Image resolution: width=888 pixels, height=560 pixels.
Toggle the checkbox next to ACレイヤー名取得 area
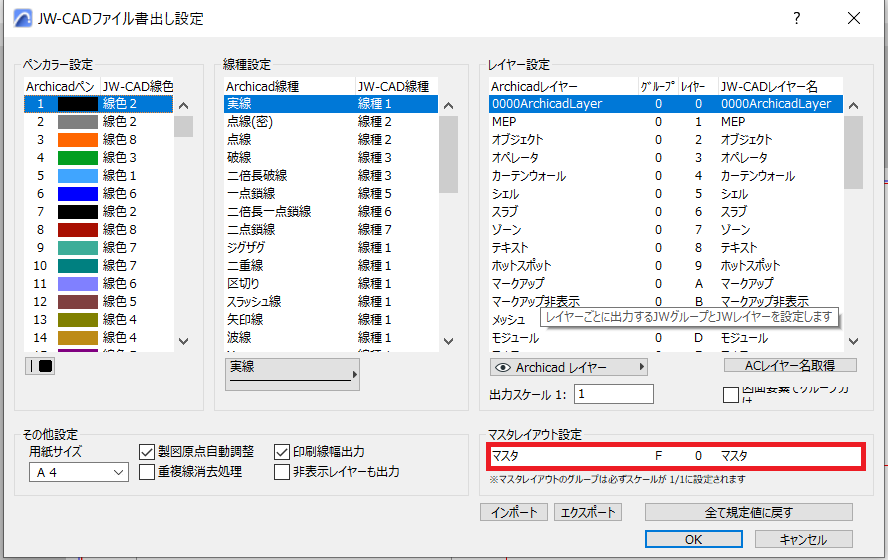pos(731,395)
